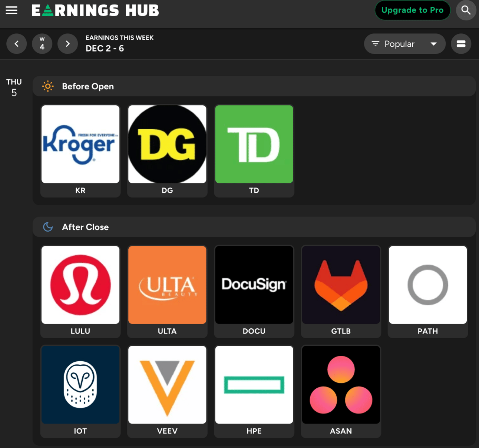
Task: Expand the Popular sort dropdown
Action: pos(405,44)
